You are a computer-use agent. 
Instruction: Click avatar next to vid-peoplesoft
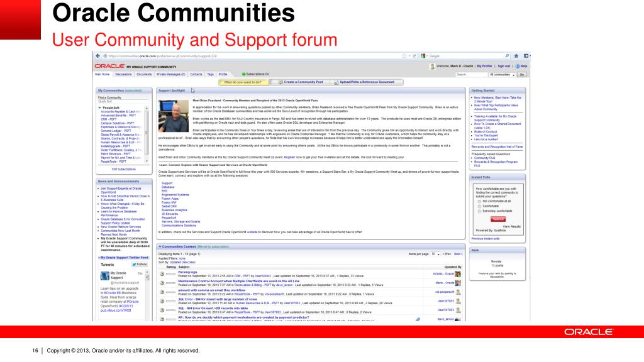(x=458, y=292)
